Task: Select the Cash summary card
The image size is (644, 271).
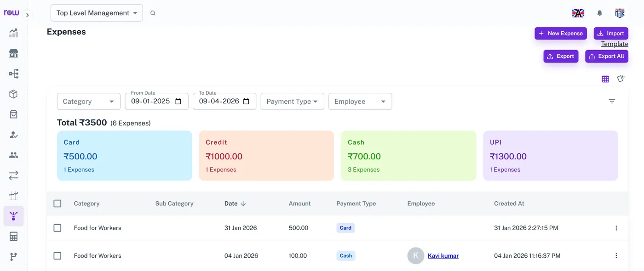Action: click(408, 156)
